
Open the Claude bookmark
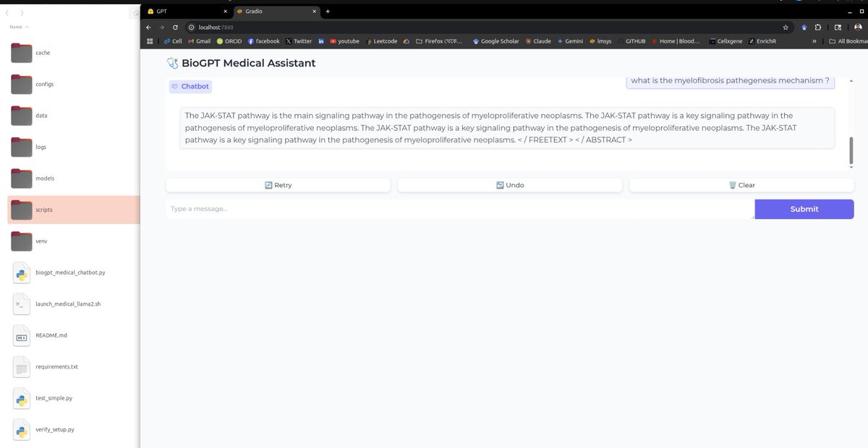tap(538, 41)
